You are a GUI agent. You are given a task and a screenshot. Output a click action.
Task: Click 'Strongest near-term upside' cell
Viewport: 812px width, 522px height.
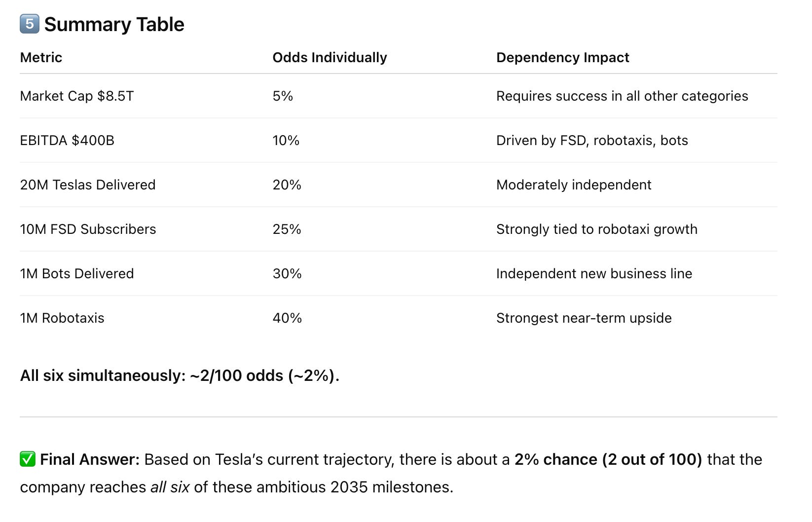[x=584, y=318]
